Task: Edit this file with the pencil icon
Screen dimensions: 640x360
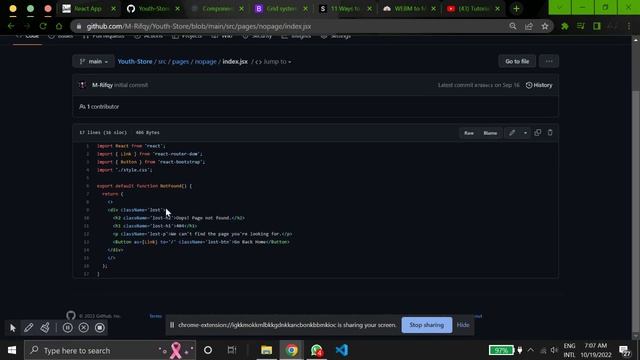Action: pyautogui.click(x=512, y=133)
